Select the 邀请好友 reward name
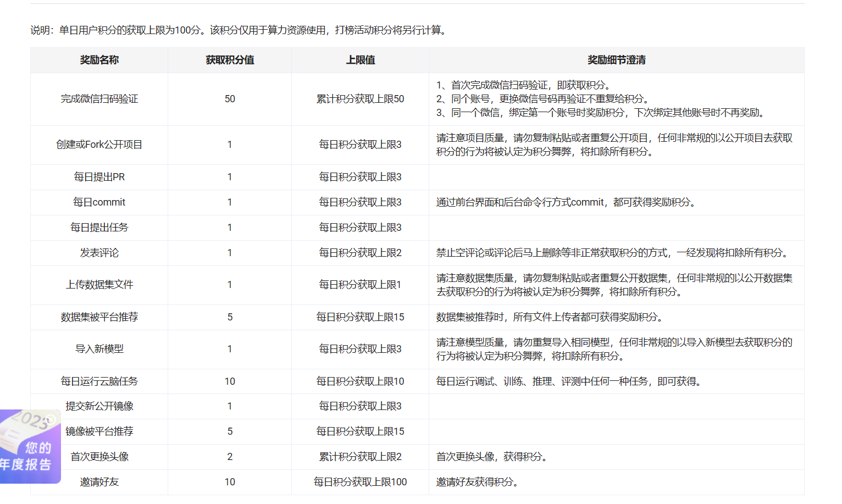 pyautogui.click(x=99, y=482)
